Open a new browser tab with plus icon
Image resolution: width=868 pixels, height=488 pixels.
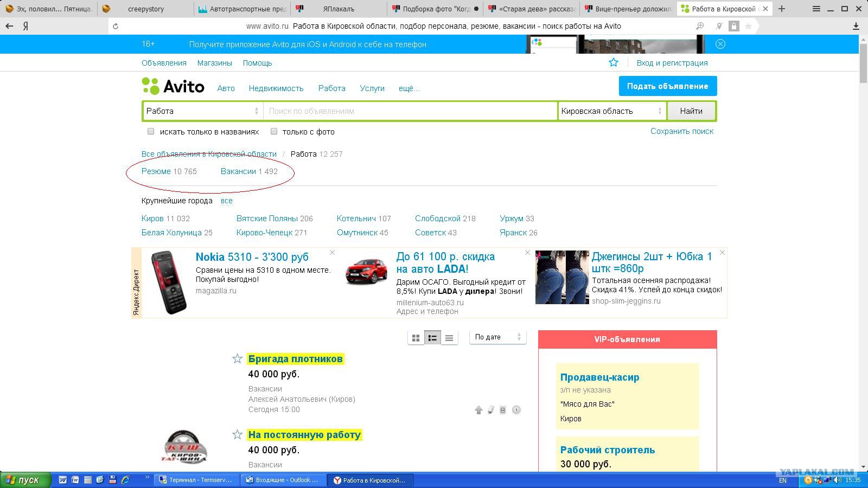click(x=782, y=9)
